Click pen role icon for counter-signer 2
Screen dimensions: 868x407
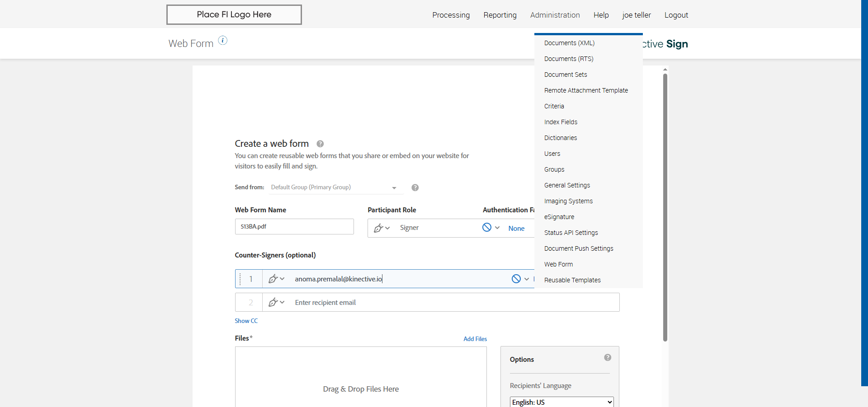tap(273, 303)
